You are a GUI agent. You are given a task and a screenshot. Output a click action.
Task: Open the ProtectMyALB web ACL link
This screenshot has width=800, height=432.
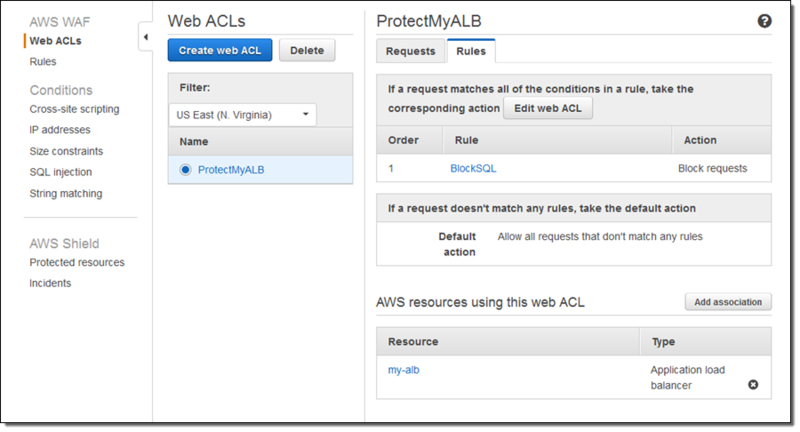[x=231, y=170]
